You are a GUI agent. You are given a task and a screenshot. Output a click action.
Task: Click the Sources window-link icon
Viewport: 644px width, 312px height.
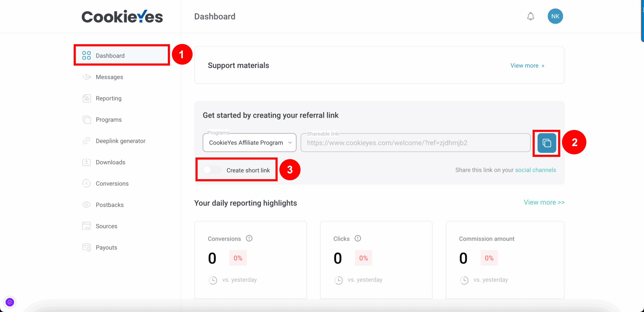pyautogui.click(x=86, y=226)
